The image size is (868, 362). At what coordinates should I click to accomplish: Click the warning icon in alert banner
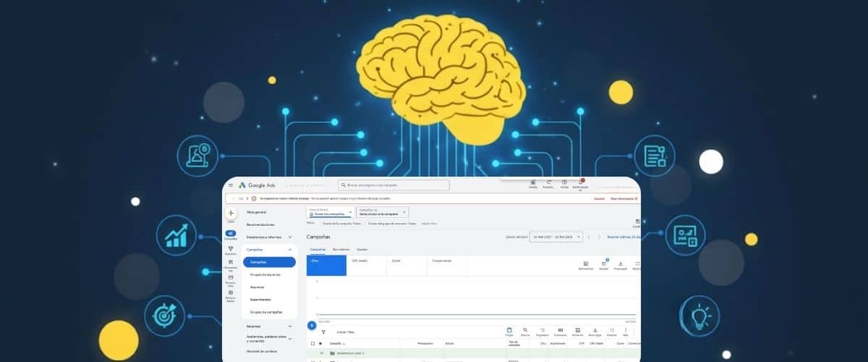click(x=254, y=198)
